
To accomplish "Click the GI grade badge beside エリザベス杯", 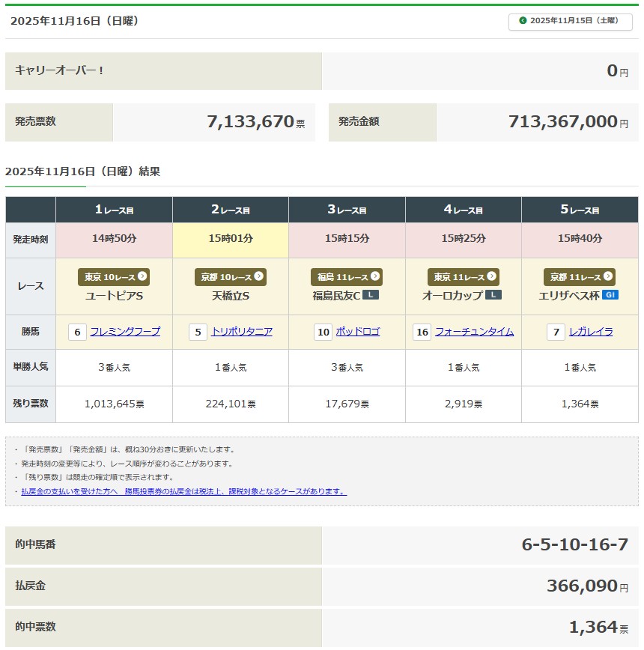I will (610, 295).
